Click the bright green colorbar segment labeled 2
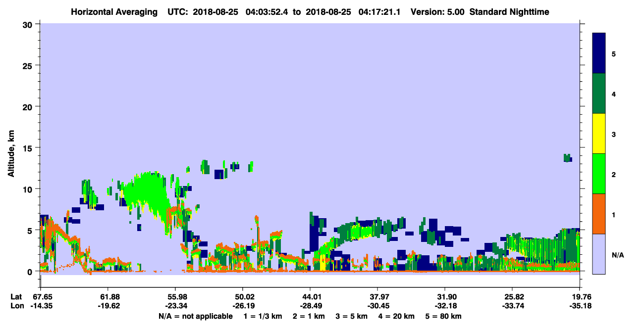Viewport: 644px width, 330px height. point(599,174)
